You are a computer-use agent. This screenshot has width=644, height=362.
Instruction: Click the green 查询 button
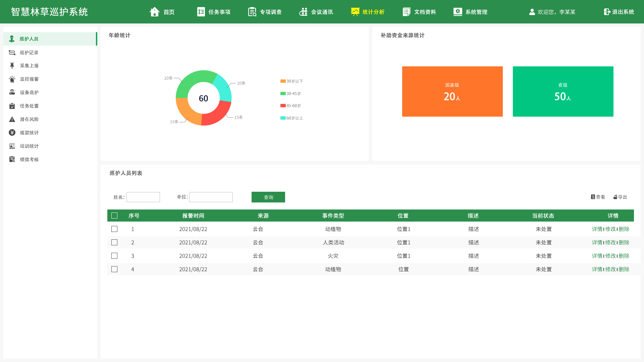(268, 197)
